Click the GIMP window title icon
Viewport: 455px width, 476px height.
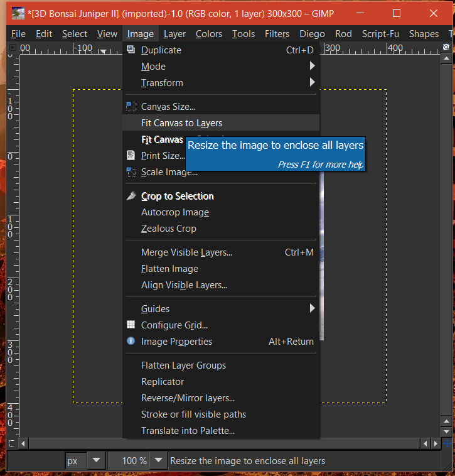click(x=18, y=13)
